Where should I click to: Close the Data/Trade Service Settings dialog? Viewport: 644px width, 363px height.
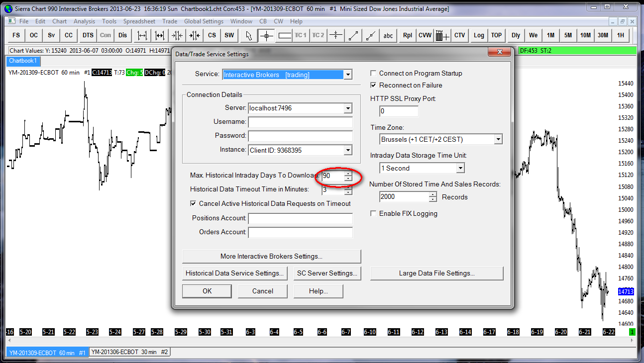click(x=499, y=52)
